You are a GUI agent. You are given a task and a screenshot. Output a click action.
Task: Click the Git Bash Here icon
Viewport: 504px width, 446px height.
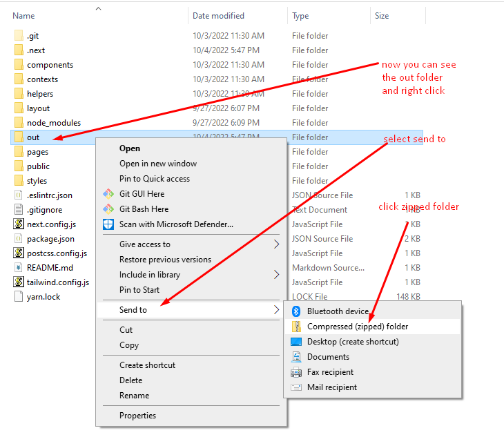(x=108, y=209)
